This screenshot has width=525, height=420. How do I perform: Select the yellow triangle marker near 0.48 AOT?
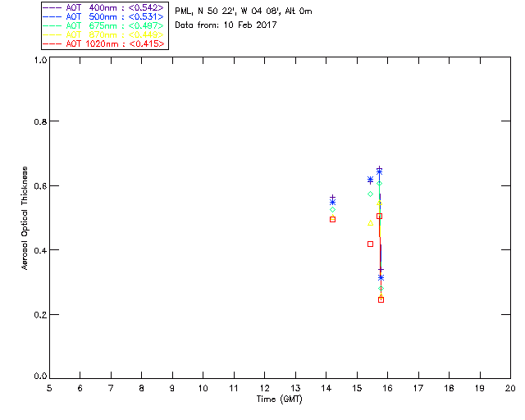(x=370, y=223)
